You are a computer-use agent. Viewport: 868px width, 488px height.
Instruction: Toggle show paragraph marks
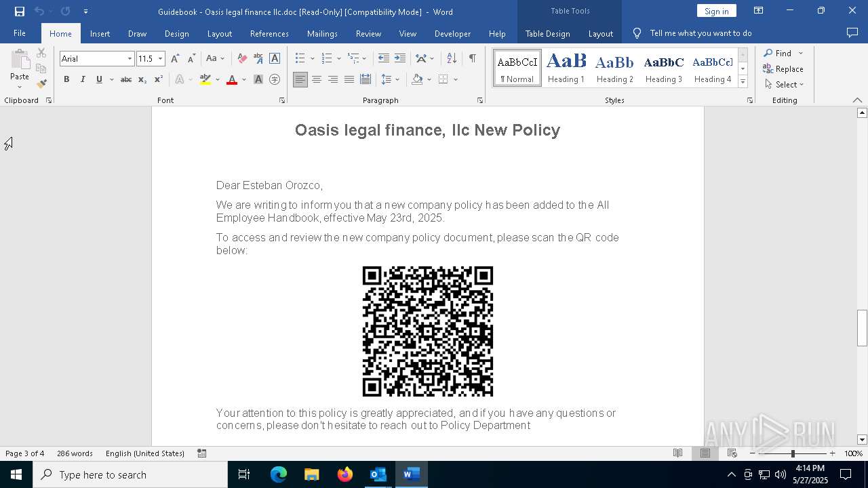(x=472, y=58)
